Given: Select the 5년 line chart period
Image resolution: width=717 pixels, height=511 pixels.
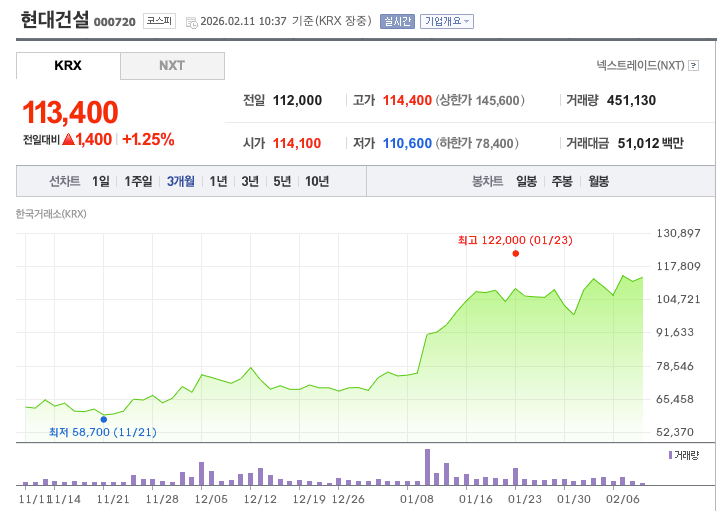Looking at the screenshot, I should (282, 181).
